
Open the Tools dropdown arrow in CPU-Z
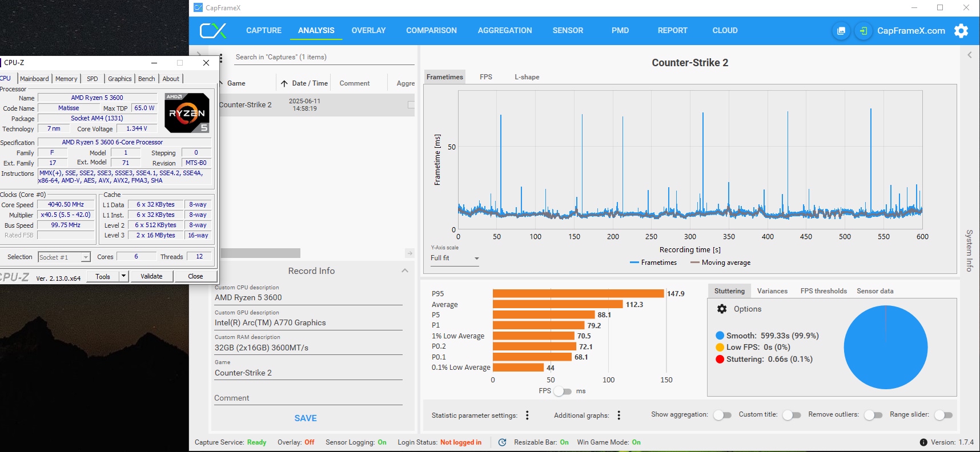pos(123,276)
